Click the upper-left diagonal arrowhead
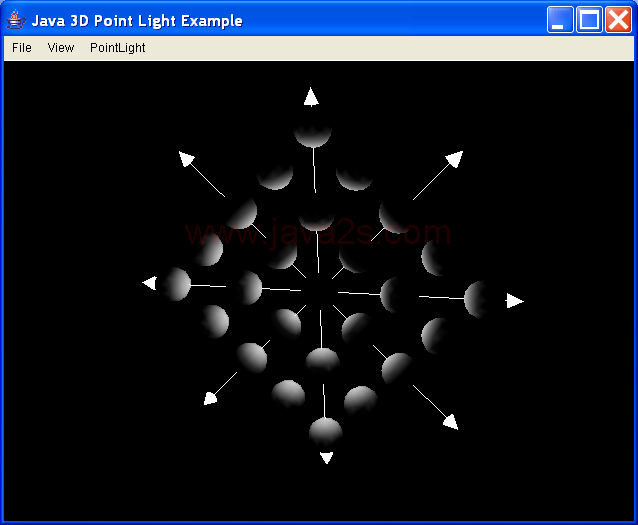Image resolution: width=638 pixels, height=525 pixels. (x=186, y=159)
